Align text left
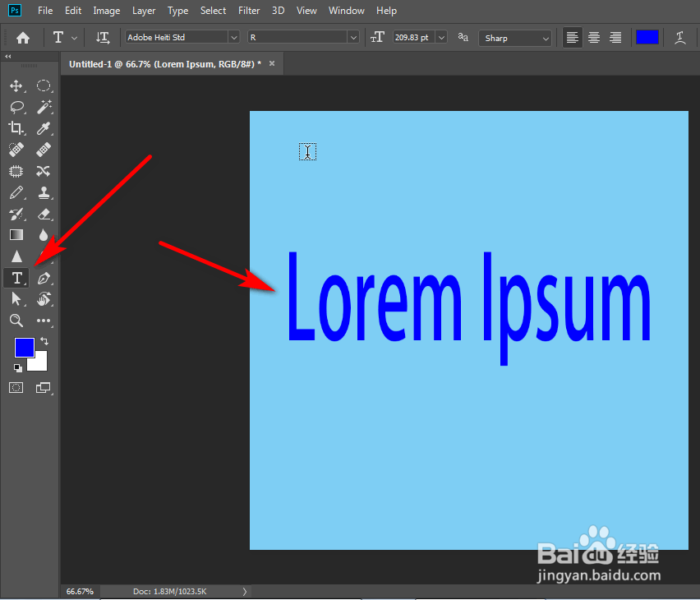The height and width of the screenshot is (600, 700). click(573, 38)
